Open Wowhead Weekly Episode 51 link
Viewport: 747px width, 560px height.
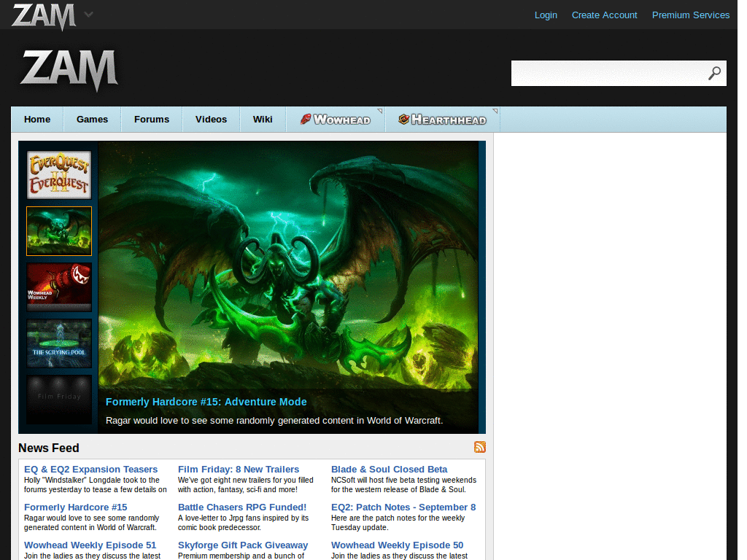tap(90, 545)
